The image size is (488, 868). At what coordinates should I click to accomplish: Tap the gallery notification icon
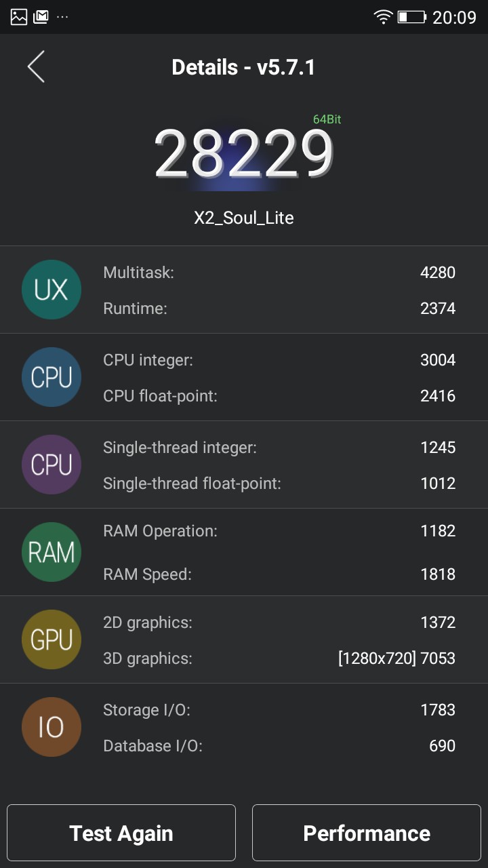19,17
